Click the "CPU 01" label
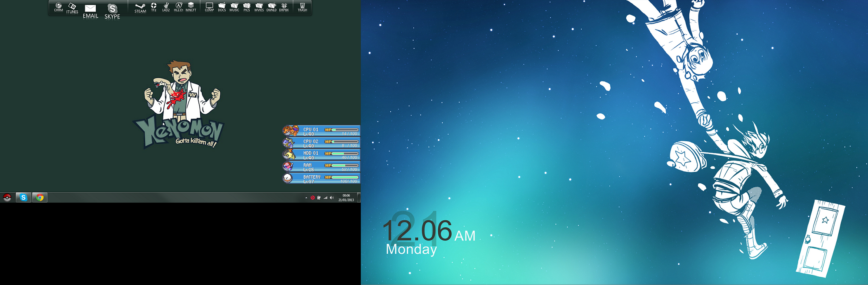Screen dimensions: 868x285 [x=311, y=129]
